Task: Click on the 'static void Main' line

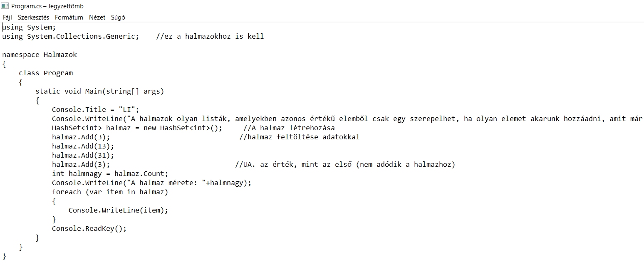Action: tap(100, 92)
